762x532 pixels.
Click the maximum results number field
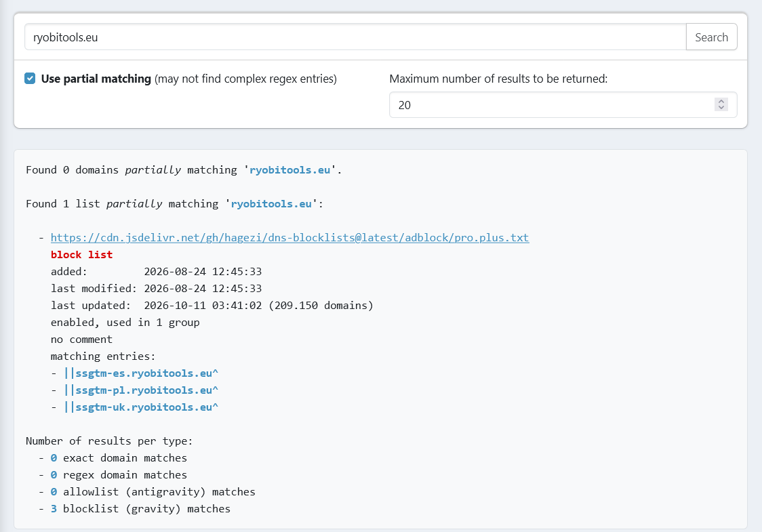point(563,105)
